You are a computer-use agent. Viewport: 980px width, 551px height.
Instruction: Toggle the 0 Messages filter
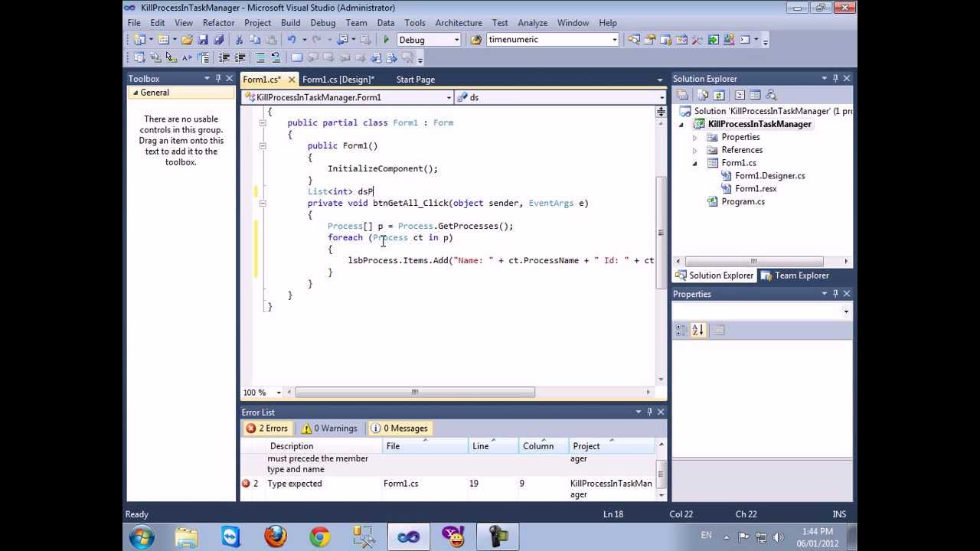coord(398,429)
